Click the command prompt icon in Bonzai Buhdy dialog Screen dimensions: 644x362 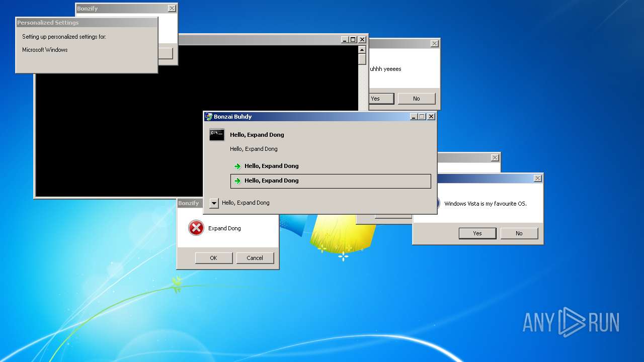coord(217,135)
